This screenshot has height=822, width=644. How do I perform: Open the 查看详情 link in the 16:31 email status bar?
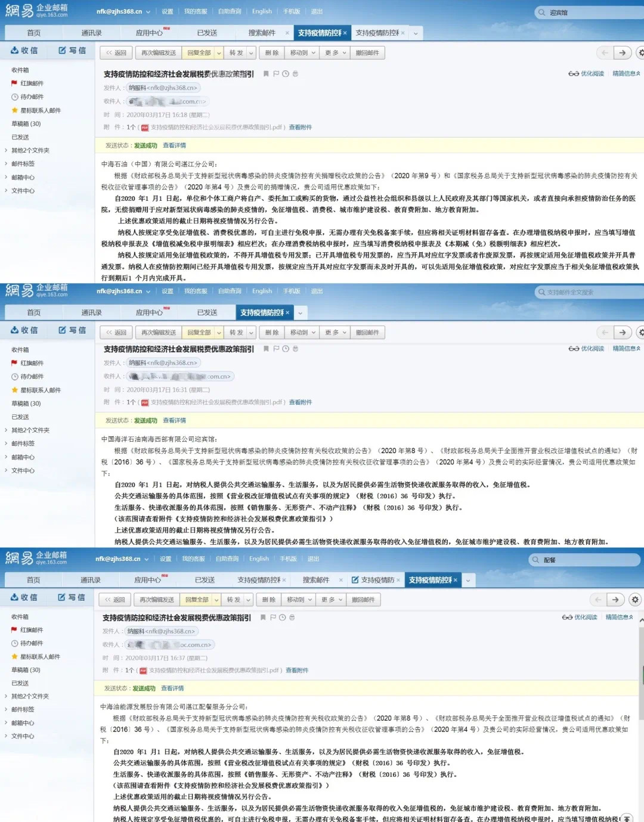pos(174,421)
